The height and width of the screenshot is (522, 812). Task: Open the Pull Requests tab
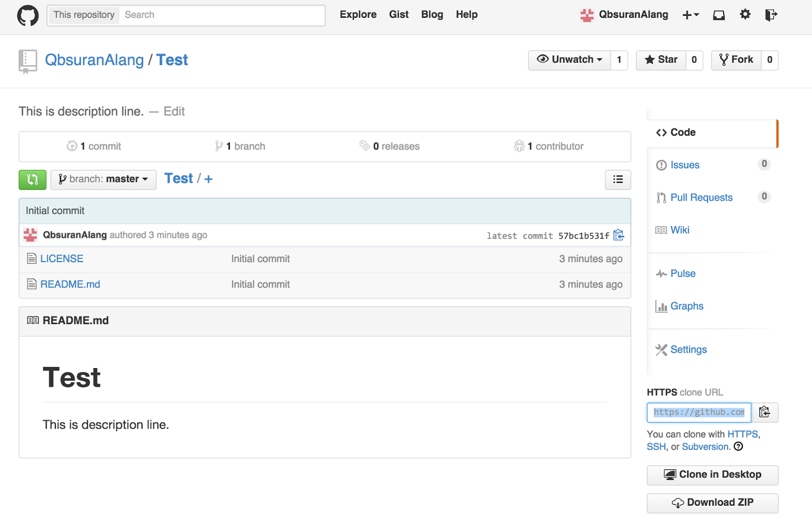[701, 198]
